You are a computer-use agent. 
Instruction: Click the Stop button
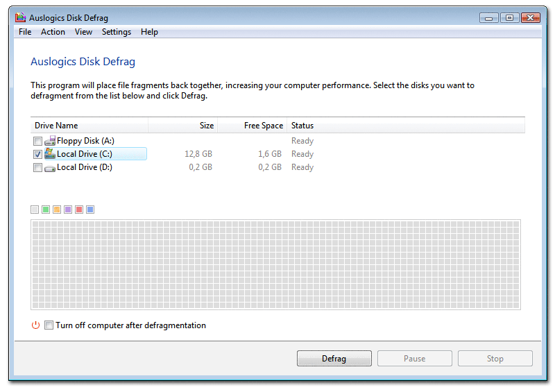[x=495, y=359]
